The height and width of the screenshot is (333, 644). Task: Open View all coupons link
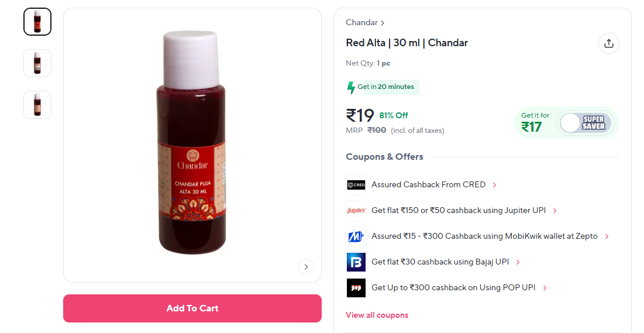click(x=377, y=315)
